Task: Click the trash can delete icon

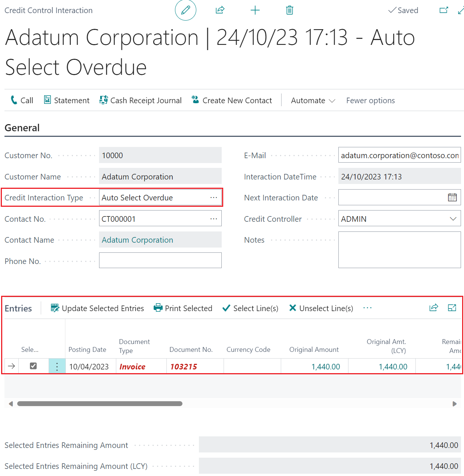Action: click(289, 10)
